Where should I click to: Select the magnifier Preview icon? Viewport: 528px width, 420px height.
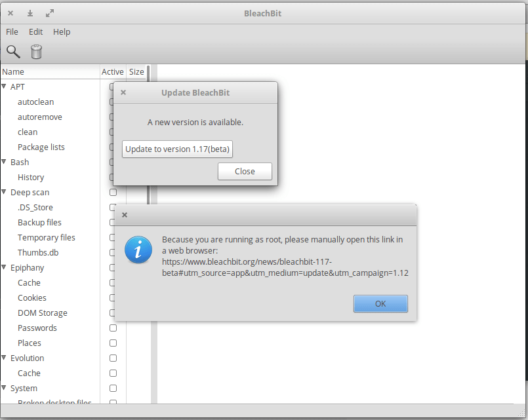click(12, 52)
